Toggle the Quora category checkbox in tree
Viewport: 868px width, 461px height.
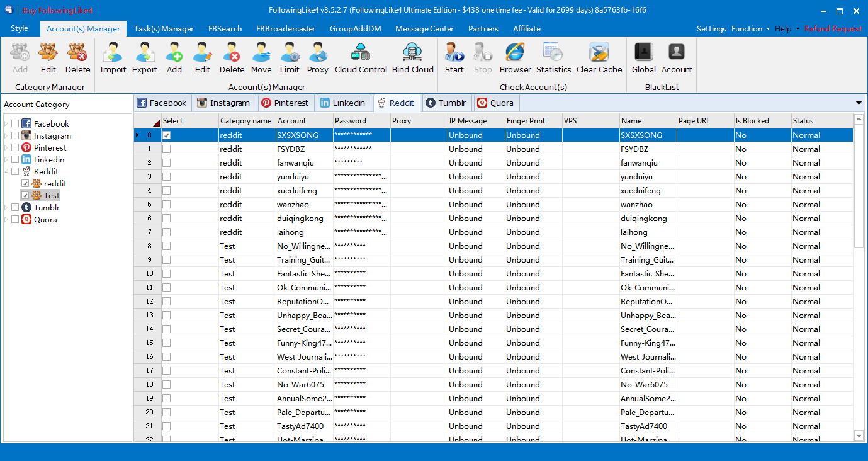[15, 220]
